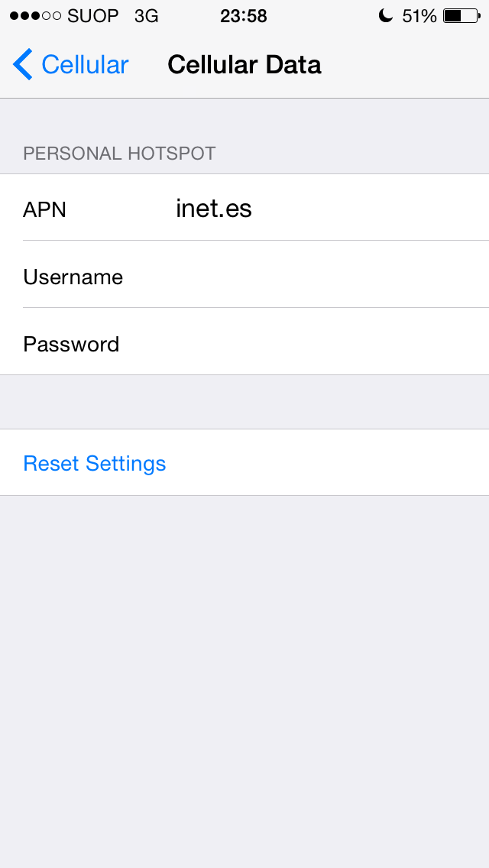The height and width of the screenshot is (868, 489).
Task: Tap the Cellular Data page title
Action: [244, 65]
